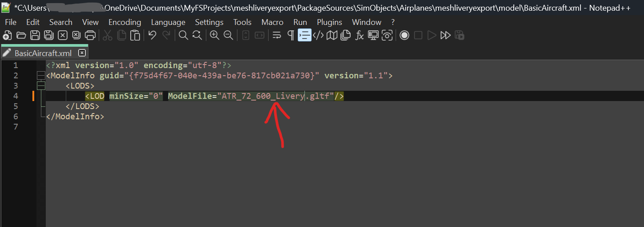Click the Open file folder icon

(x=21, y=36)
